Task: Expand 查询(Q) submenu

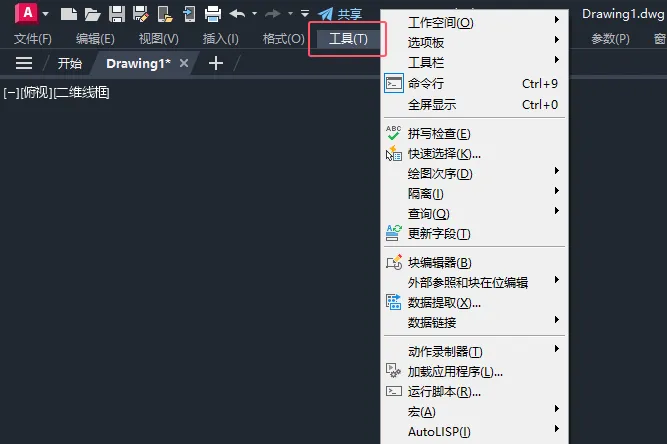Action: tap(474, 214)
